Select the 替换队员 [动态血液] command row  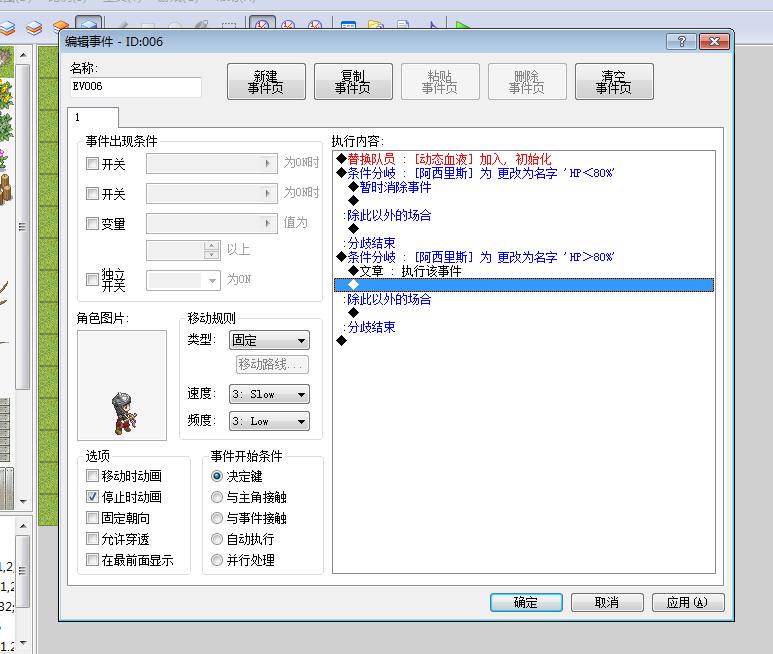[524, 159]
